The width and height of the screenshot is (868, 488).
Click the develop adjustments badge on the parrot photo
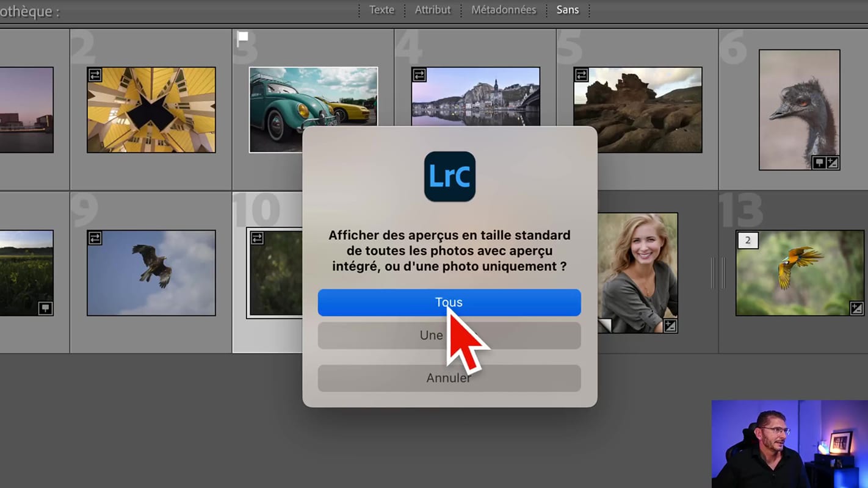[856, 308]
